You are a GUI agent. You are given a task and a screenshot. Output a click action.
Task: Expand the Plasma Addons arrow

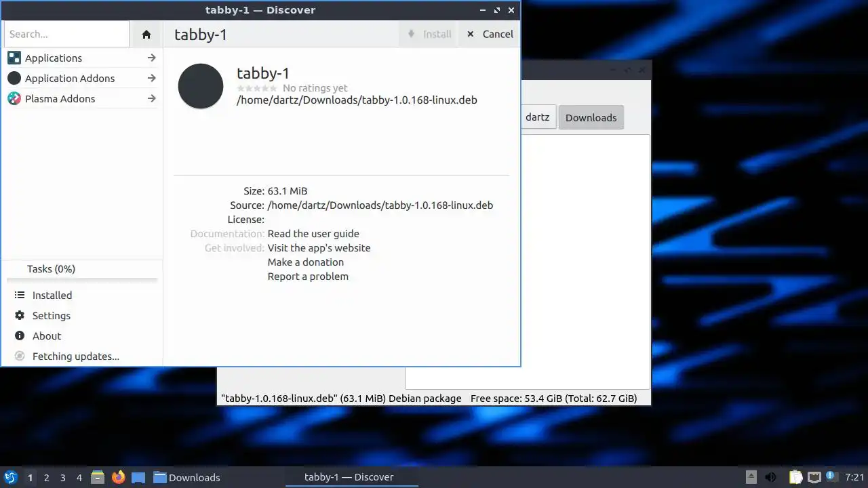pyautogui.click(x=151, y=98)
